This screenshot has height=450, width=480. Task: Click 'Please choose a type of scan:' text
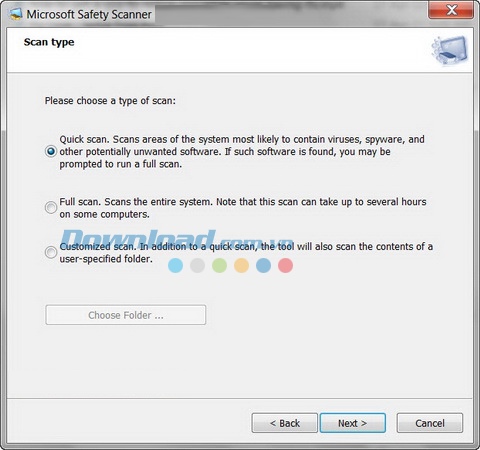pyautogui.click(x=110, y=101)
